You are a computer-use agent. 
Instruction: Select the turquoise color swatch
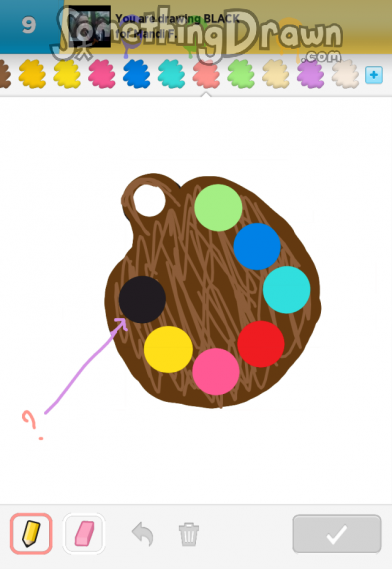point(171,74)
